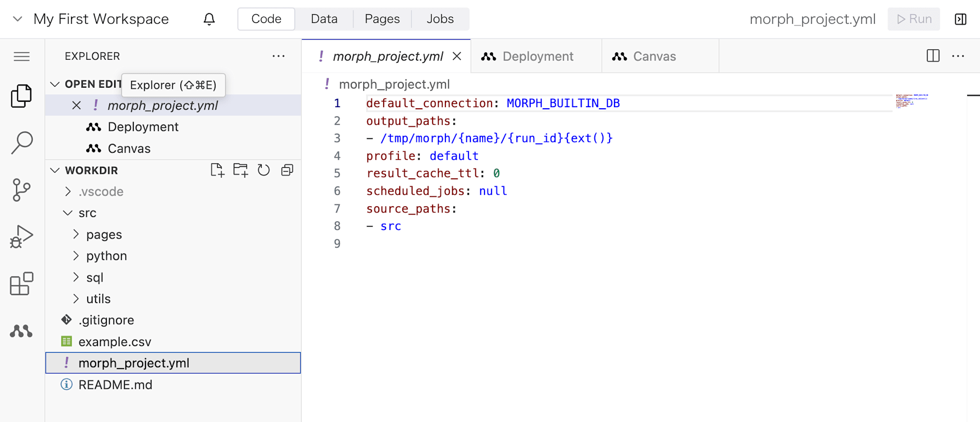
Task: Select the Canvas editor tab
Action: (x=661, y=56)
